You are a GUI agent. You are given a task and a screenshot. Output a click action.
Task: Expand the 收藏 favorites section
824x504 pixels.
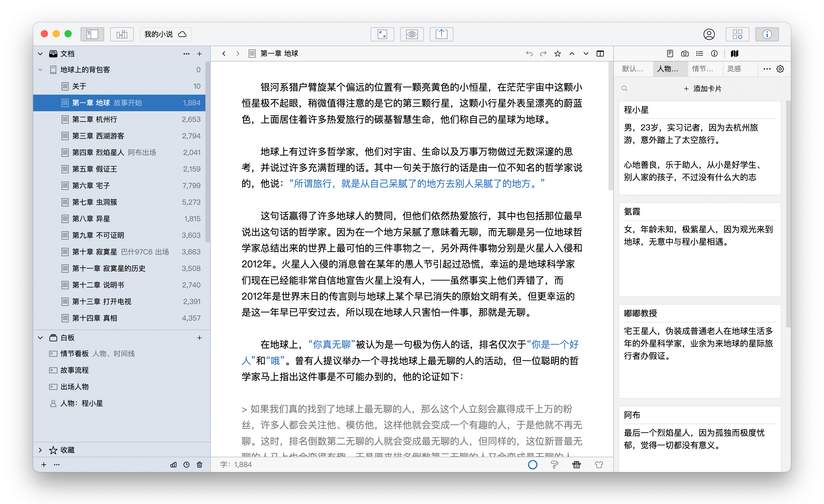click(41, 450)
